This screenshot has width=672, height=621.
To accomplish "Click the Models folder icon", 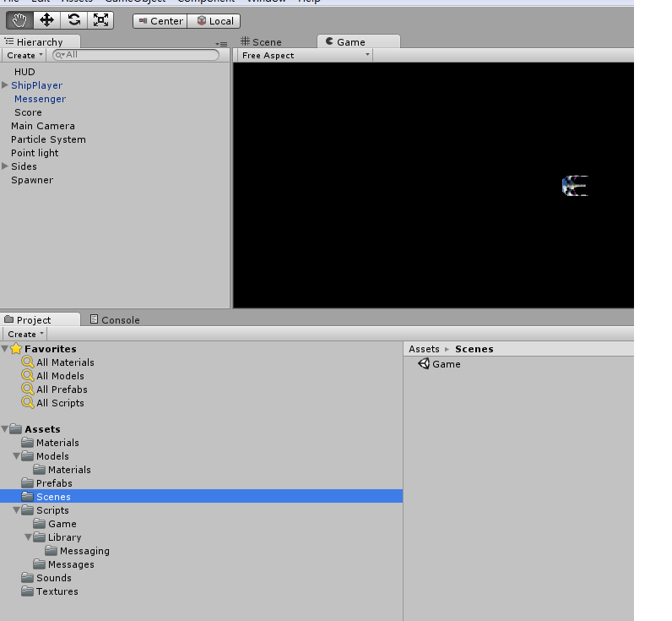I will [27, 455].
